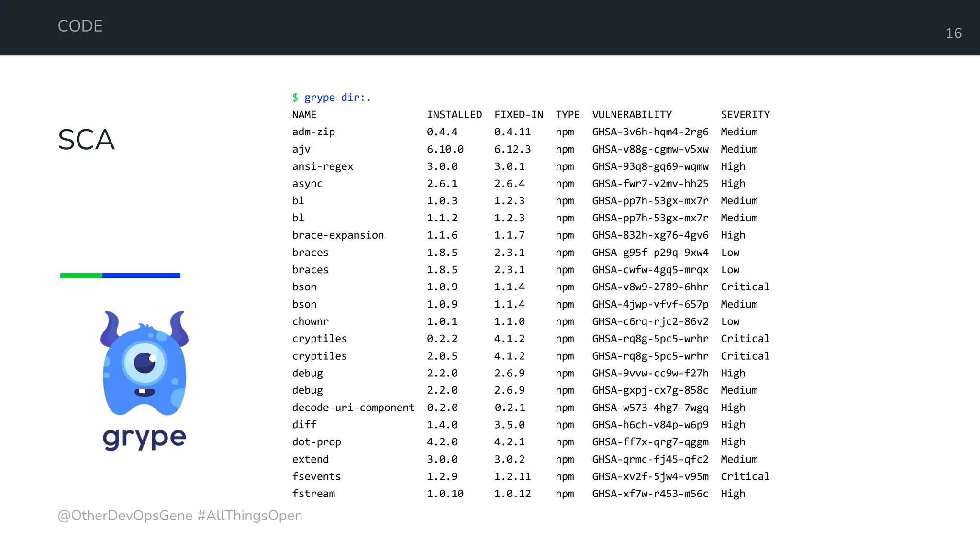The image size is (980, 551).
Task: Select the diff package name
Action: pos(304,425)
